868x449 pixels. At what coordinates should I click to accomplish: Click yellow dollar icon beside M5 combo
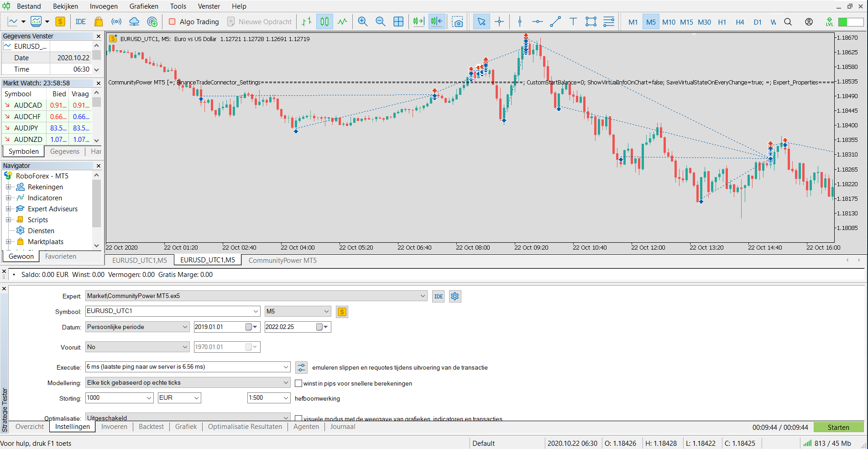(x=342, y=312)
